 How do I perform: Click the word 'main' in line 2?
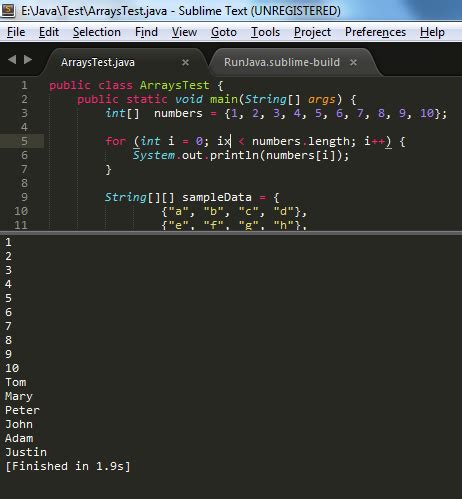point(224,99)
